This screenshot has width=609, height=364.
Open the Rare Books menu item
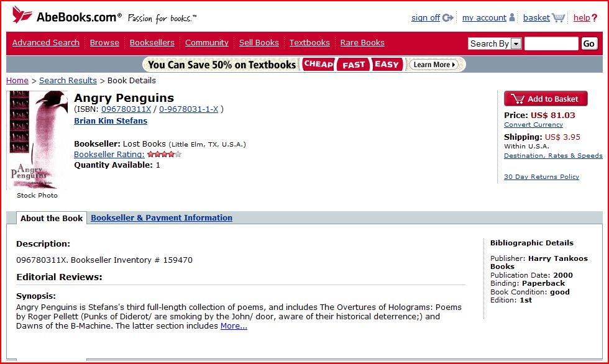(362, 43)
